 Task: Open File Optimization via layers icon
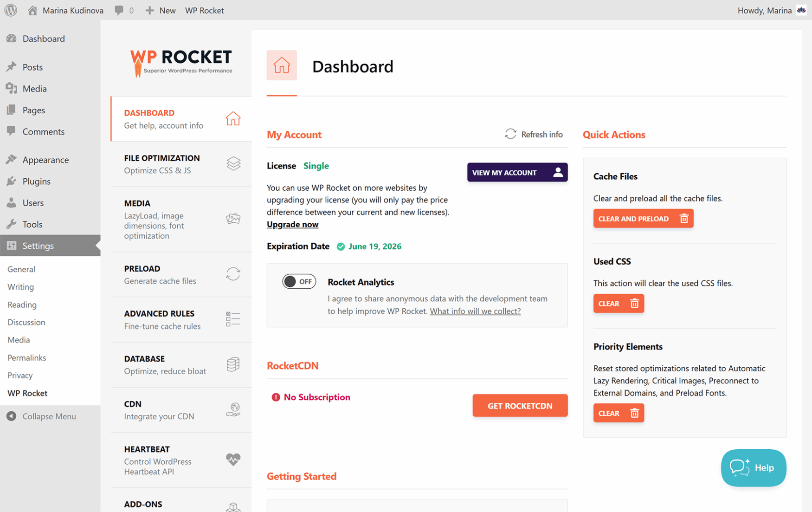(x=233, y=164)
